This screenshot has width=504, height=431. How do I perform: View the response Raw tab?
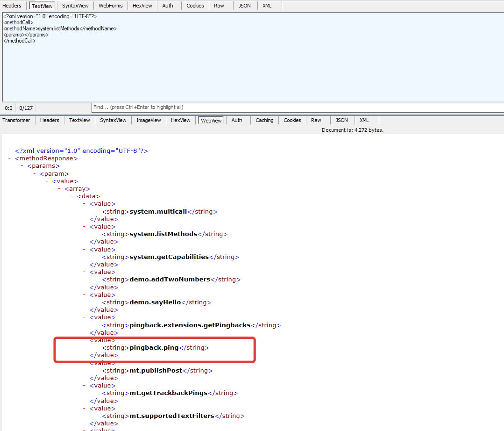[x=316, y=120]
